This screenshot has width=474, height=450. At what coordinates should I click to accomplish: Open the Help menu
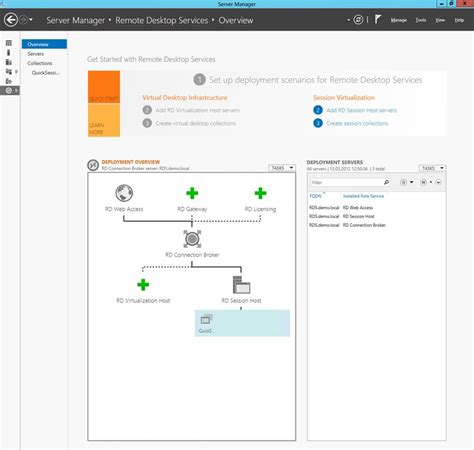[459, 20]
